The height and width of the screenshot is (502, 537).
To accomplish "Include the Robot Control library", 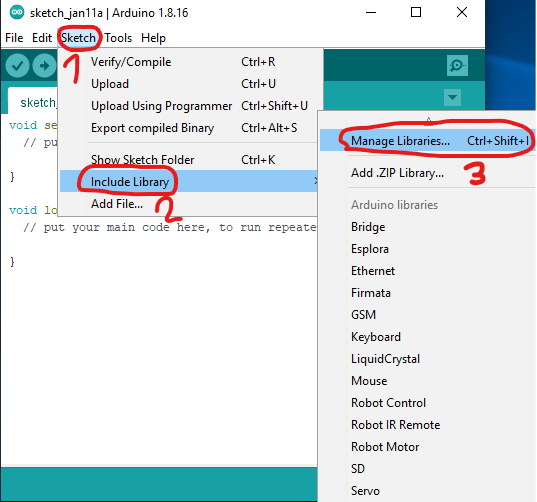I will tap(427, 403).
